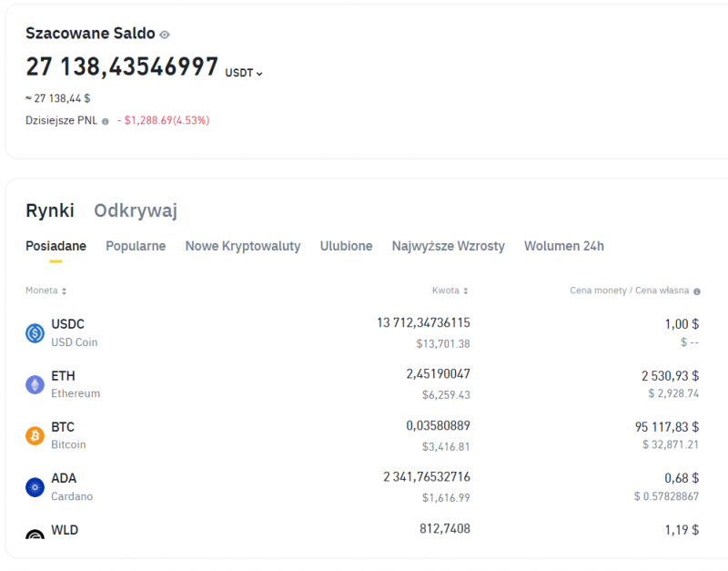Sort the list by Kwota column
This screenshot has width=728, height=571.
tap(450, 291)
